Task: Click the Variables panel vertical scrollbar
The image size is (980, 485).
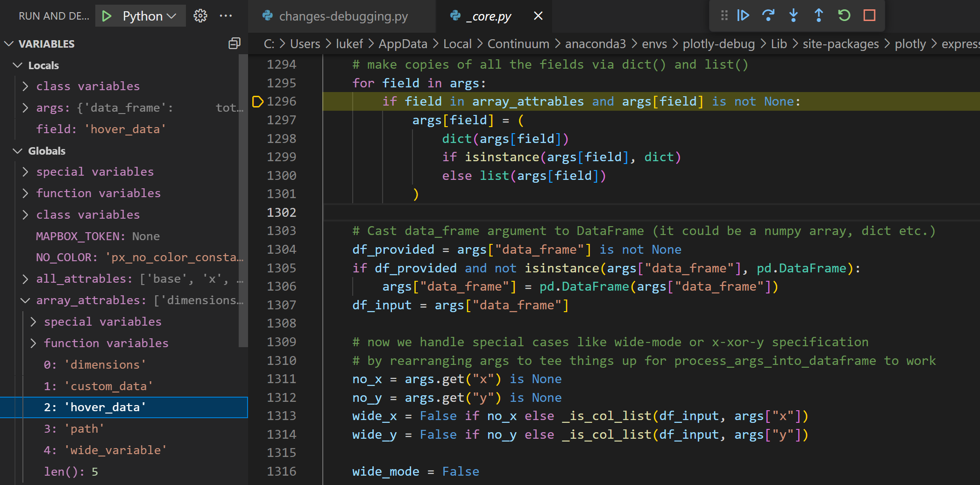Action: point(243,201)
